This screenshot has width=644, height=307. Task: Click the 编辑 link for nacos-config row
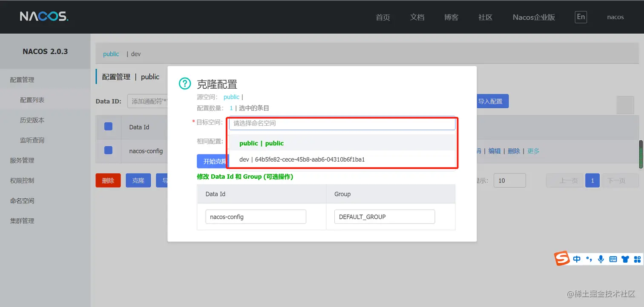(x=494, y=151)
